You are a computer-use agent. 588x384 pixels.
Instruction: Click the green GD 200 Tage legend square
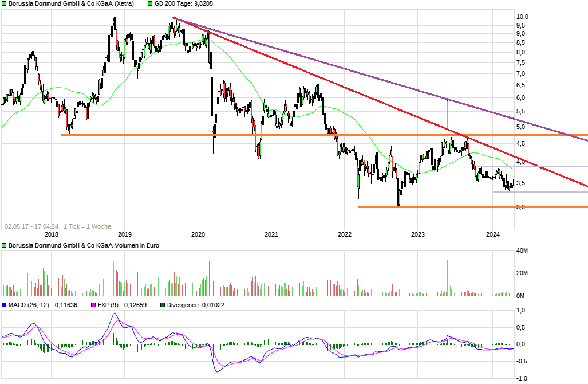tap(150, 4)
